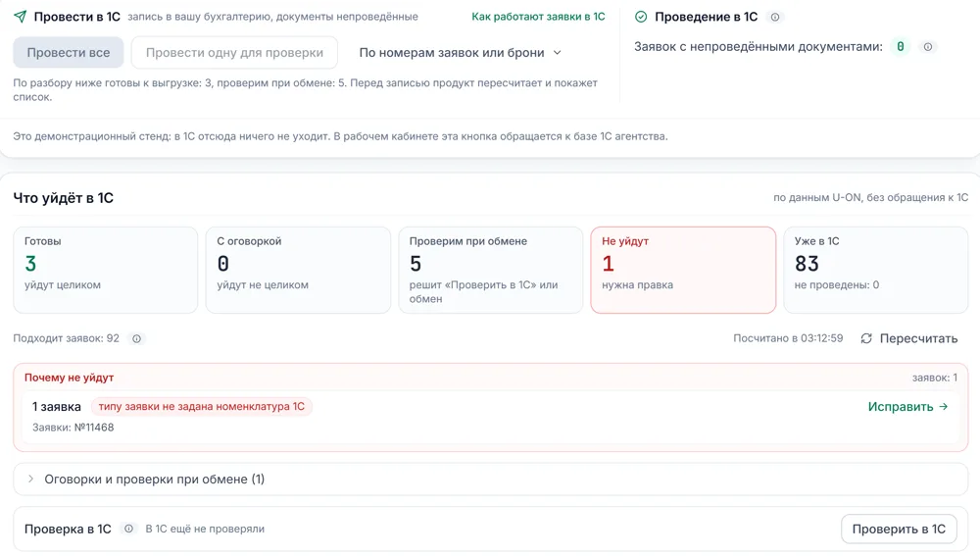Viewport: 980px width, 556px height.
Task: Click the Провести все button
Action: click(69, 53)
